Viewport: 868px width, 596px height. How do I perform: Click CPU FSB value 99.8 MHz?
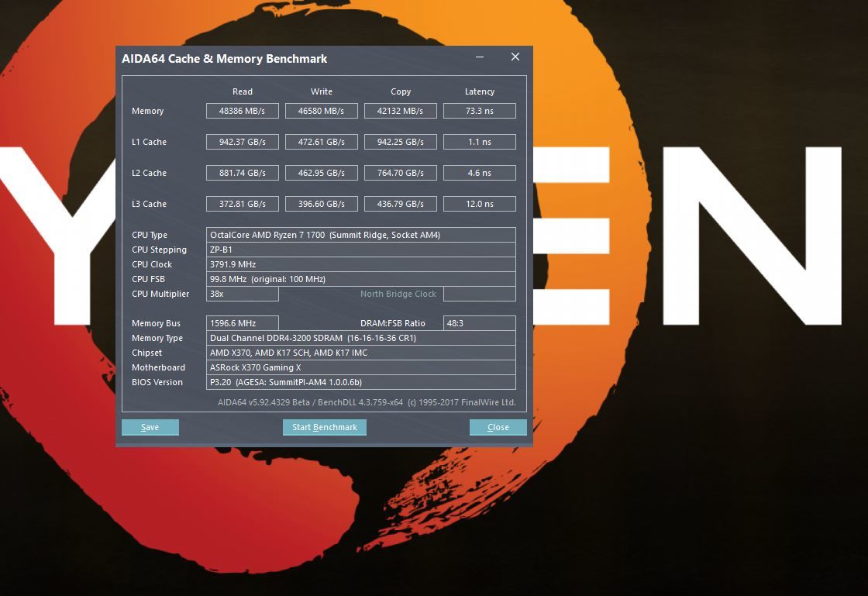coord(361,279)
